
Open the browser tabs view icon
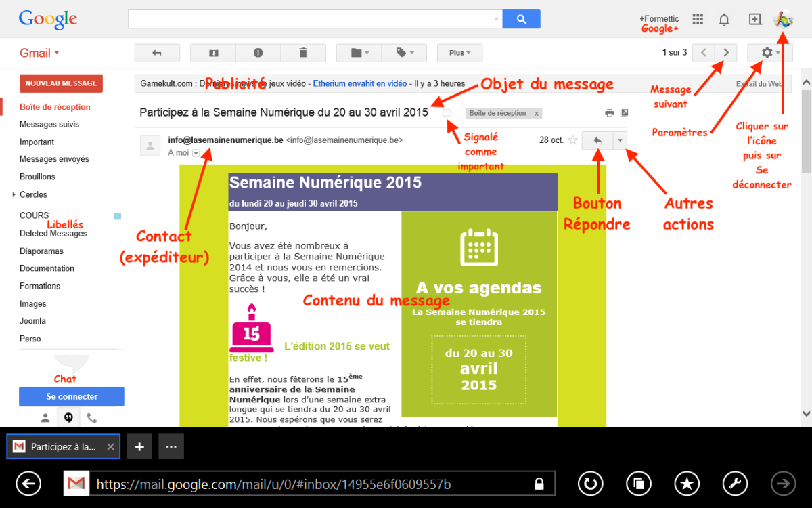pyautogui.click(x=638, y=483)
